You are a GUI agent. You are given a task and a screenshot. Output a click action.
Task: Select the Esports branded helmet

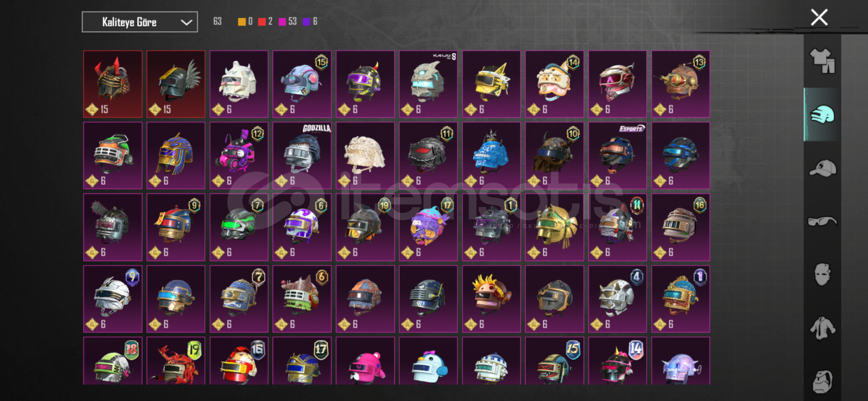coord(617,156)
